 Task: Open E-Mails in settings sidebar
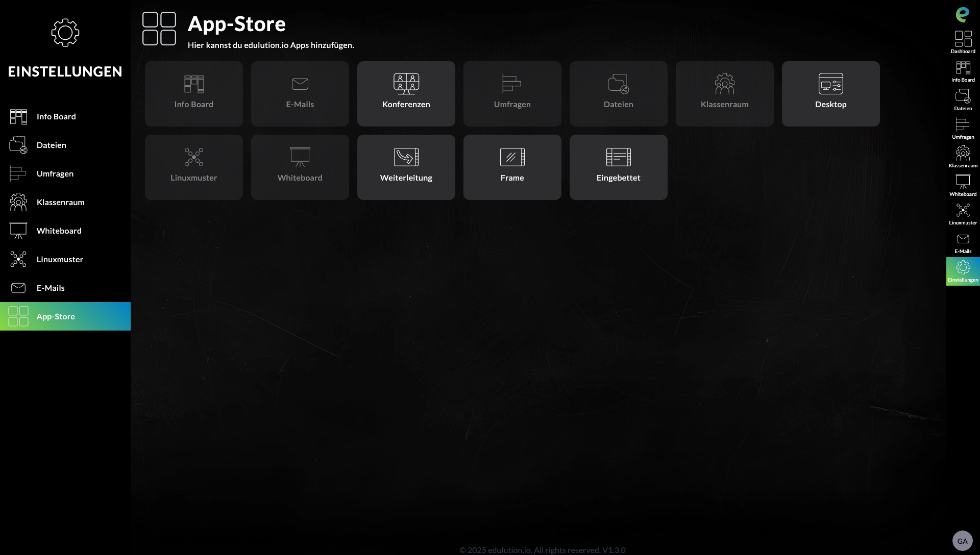pos(65,288)
